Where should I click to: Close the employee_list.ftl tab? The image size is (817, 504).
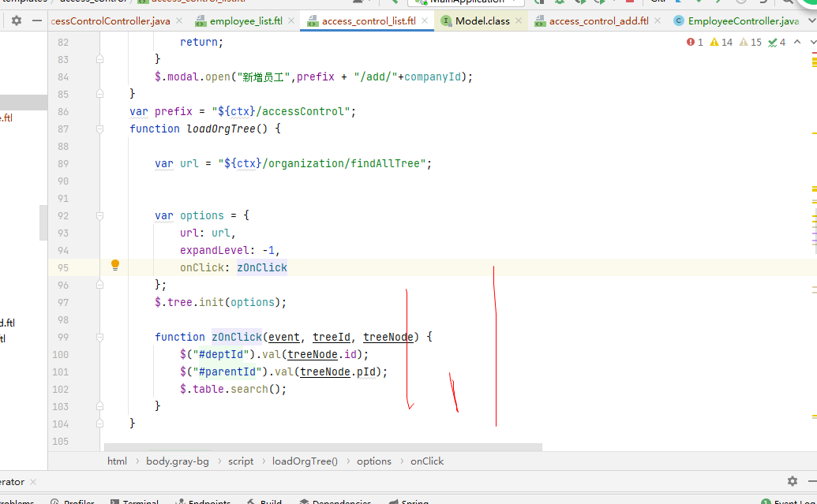(x=291, y=21)
